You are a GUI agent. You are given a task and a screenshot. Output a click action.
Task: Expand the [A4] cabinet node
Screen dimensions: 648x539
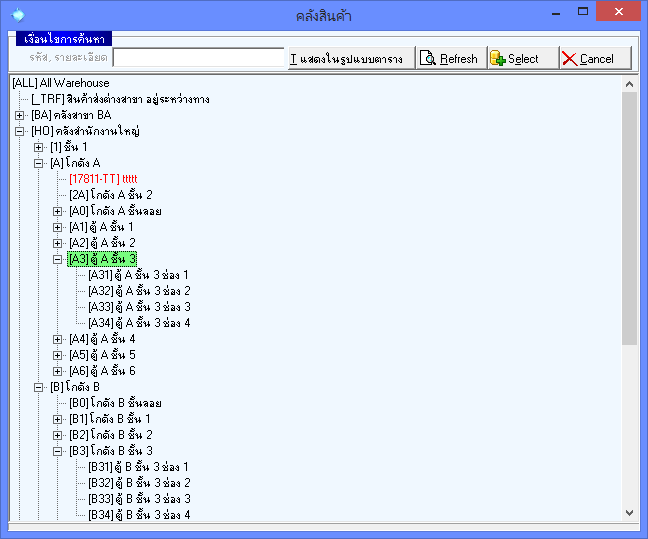click(x=58, y=339)
